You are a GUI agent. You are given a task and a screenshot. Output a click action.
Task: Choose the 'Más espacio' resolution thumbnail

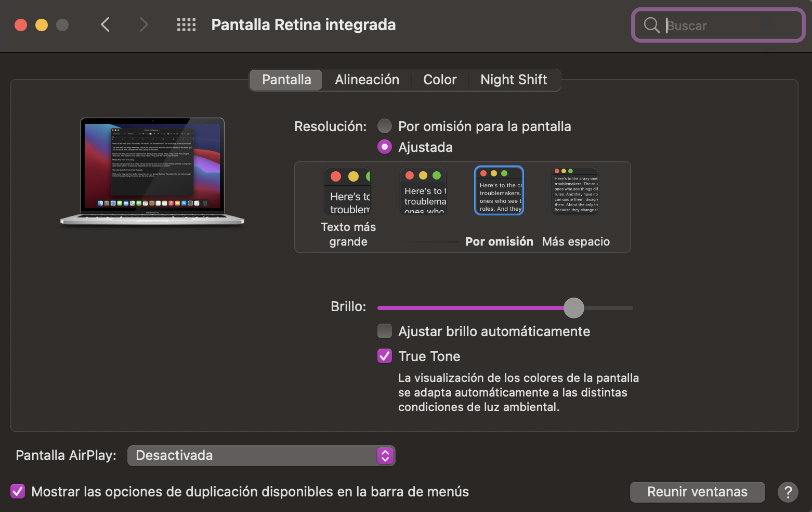[x=575, y=191]
